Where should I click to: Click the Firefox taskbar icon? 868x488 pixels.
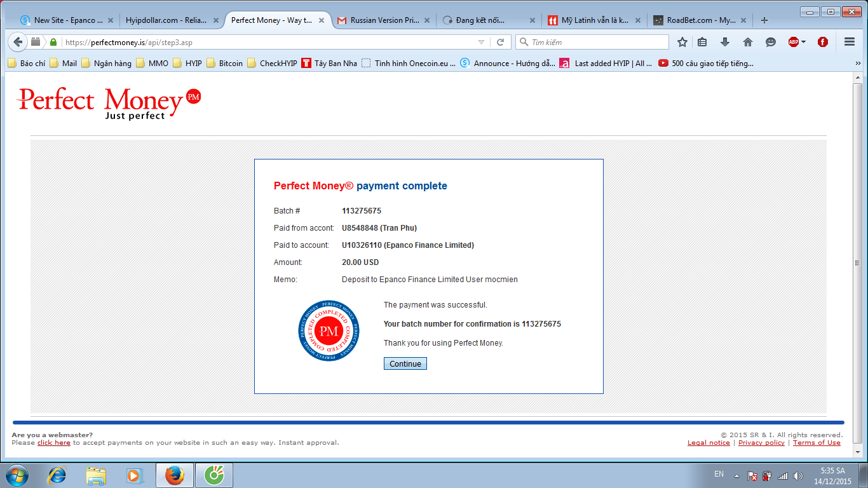174,475
